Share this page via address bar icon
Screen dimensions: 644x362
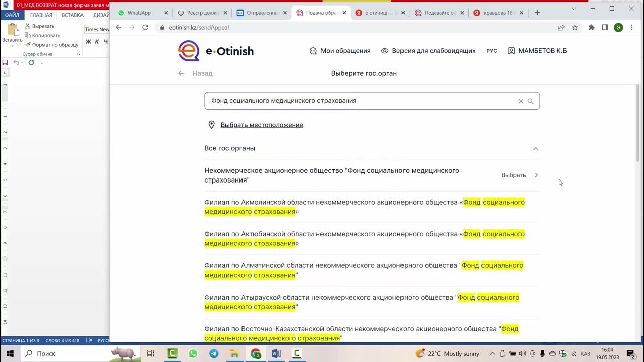[561, 28]
